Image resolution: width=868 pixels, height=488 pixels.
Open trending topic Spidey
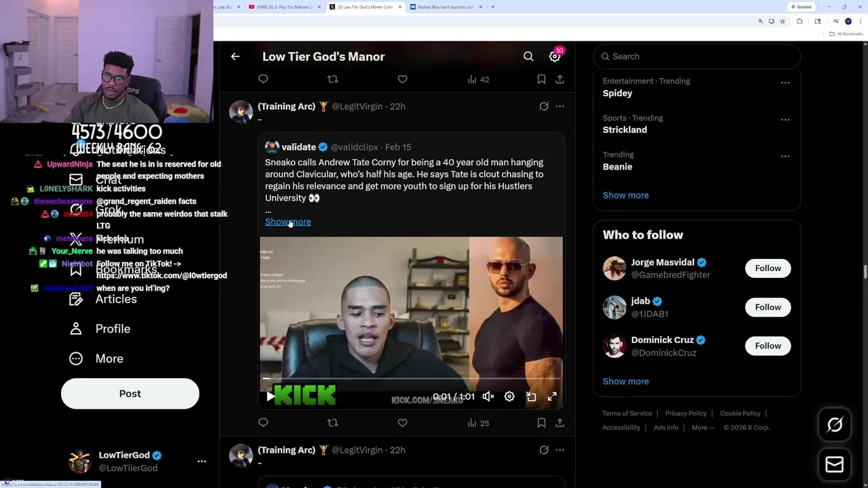point(617,94)
